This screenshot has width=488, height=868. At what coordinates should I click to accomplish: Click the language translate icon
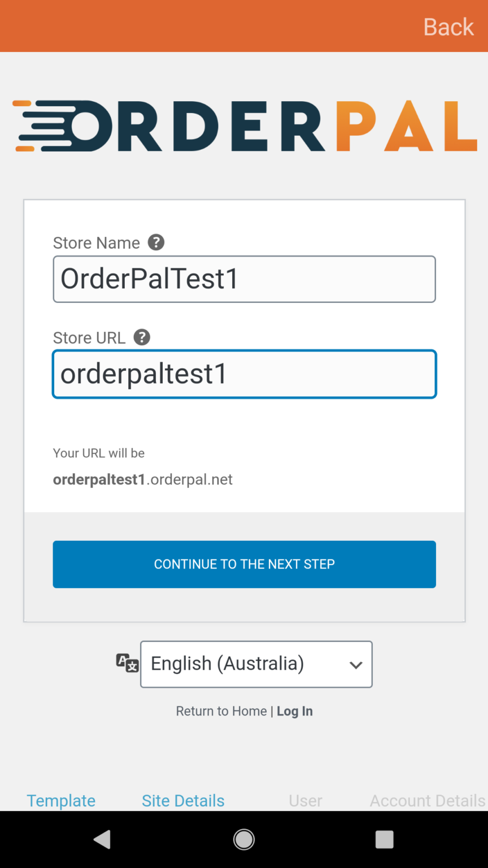(x=127, y=663)
